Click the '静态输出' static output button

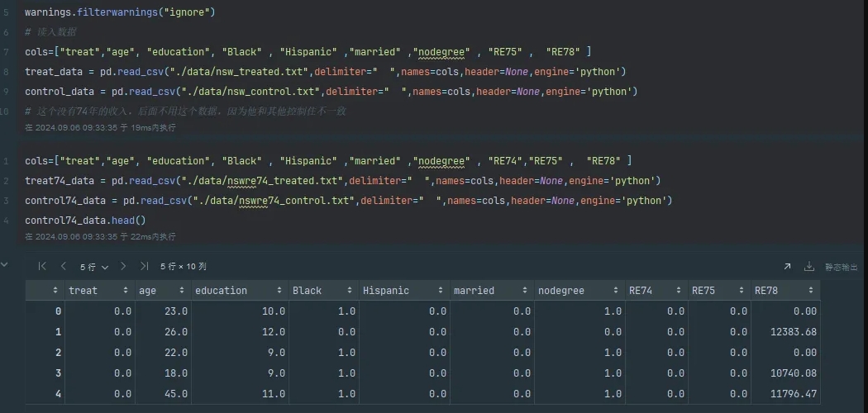click(841, 267)
